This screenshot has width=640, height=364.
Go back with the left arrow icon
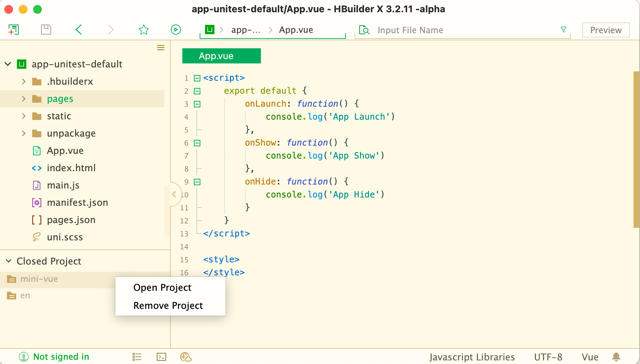click(79, 30)
